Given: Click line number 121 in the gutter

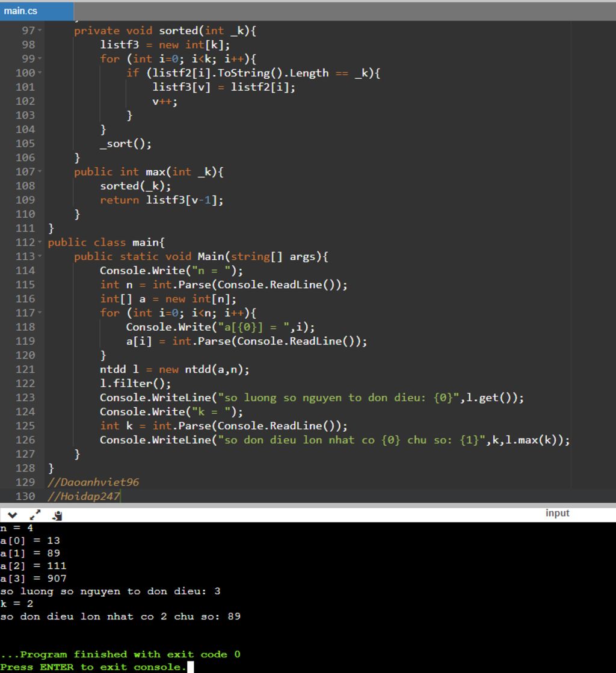Looking at the screenshot, I should pyautogui.click(x=25, y=369).
